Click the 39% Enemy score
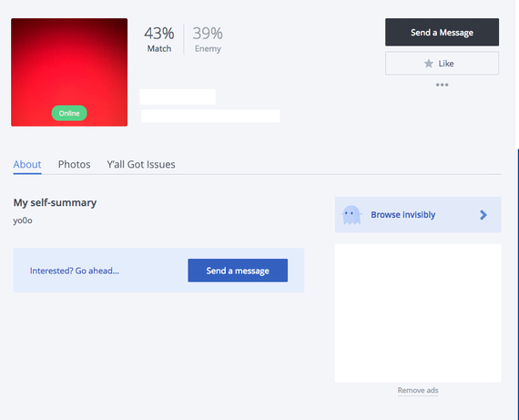 (208, 39)
